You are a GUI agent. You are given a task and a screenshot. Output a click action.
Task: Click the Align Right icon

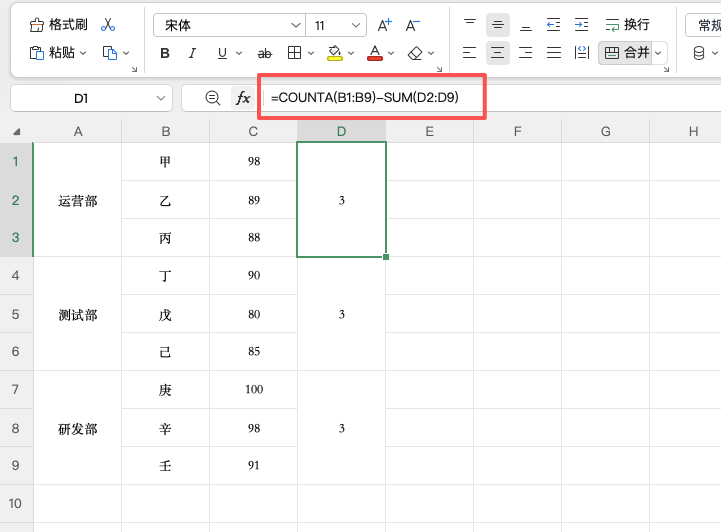(x=526, y=53)
